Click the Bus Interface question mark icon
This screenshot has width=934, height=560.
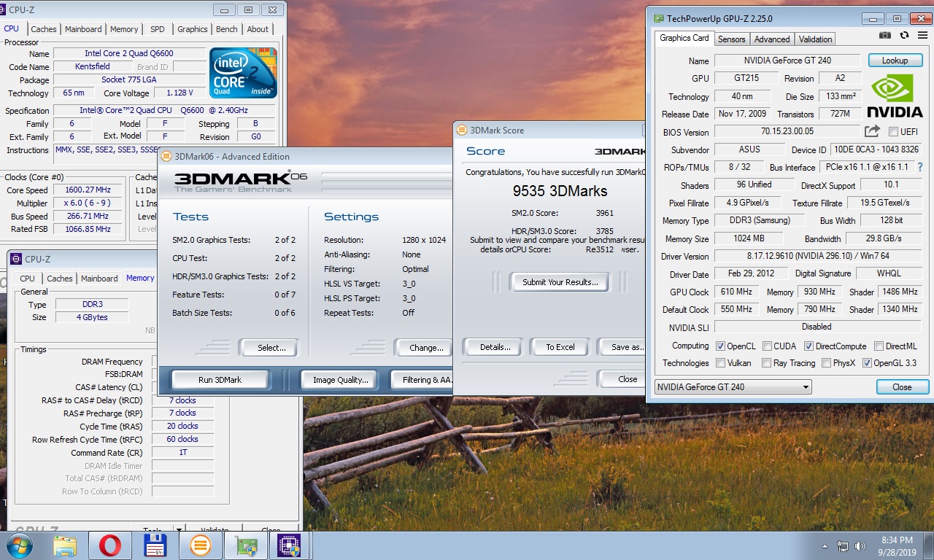(920, 167)
